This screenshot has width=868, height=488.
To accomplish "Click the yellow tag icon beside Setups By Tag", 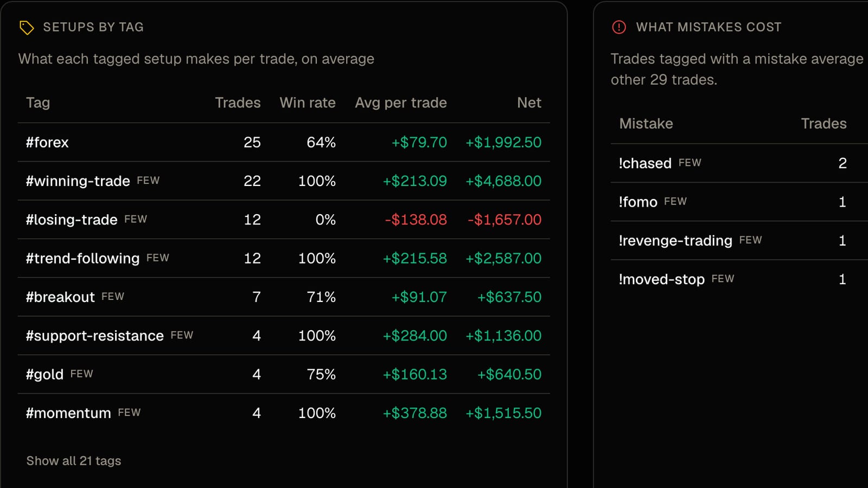I will [x=27, y=27].
